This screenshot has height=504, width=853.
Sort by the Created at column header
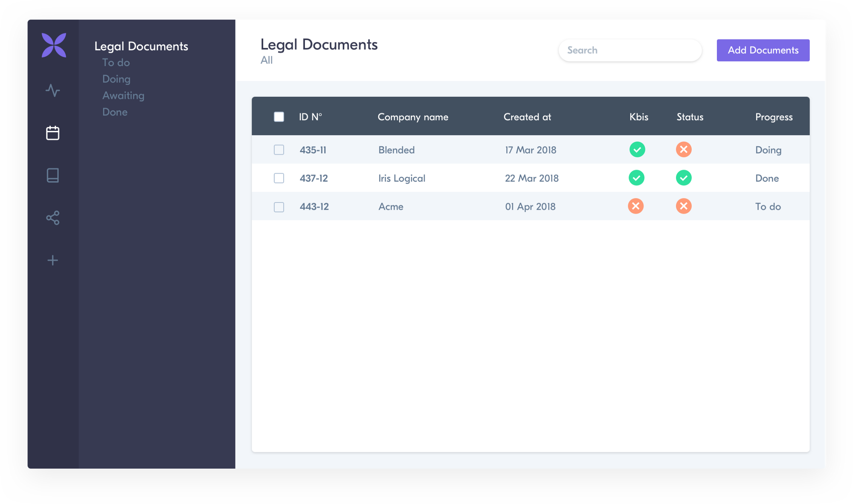pyautogui.click(x=527, y=117)
